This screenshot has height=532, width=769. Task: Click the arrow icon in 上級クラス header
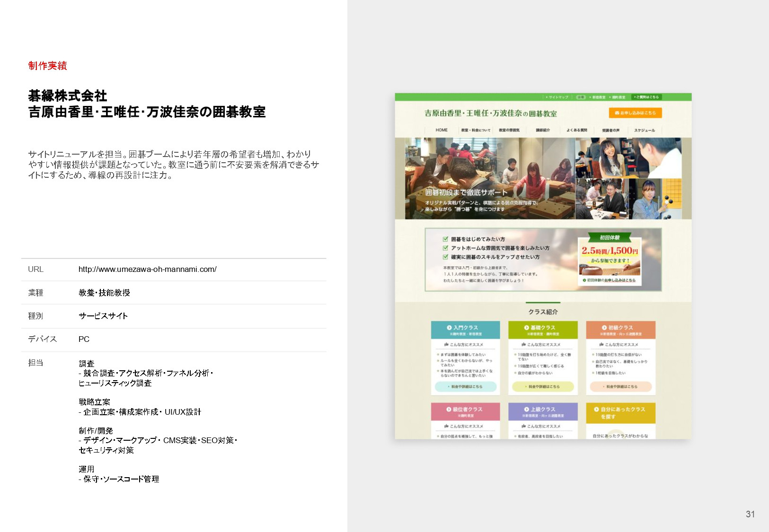[x=526, y=409]
